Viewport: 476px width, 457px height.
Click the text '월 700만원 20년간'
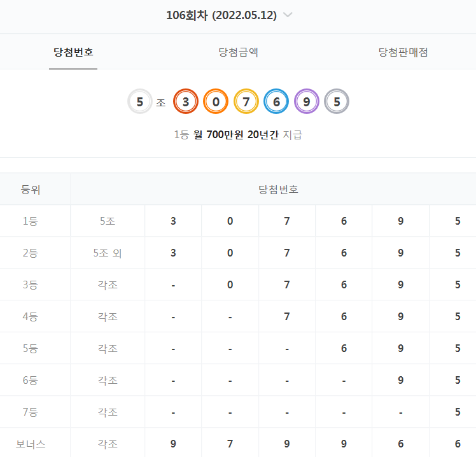pos(236,134)
